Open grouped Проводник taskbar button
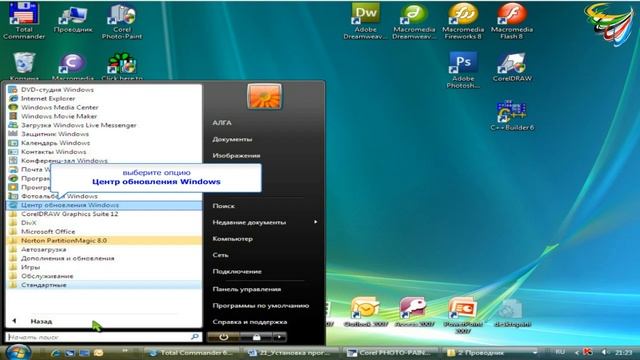Image resolution: width=640 pixels, height=360 pixels. pos(491,353)
